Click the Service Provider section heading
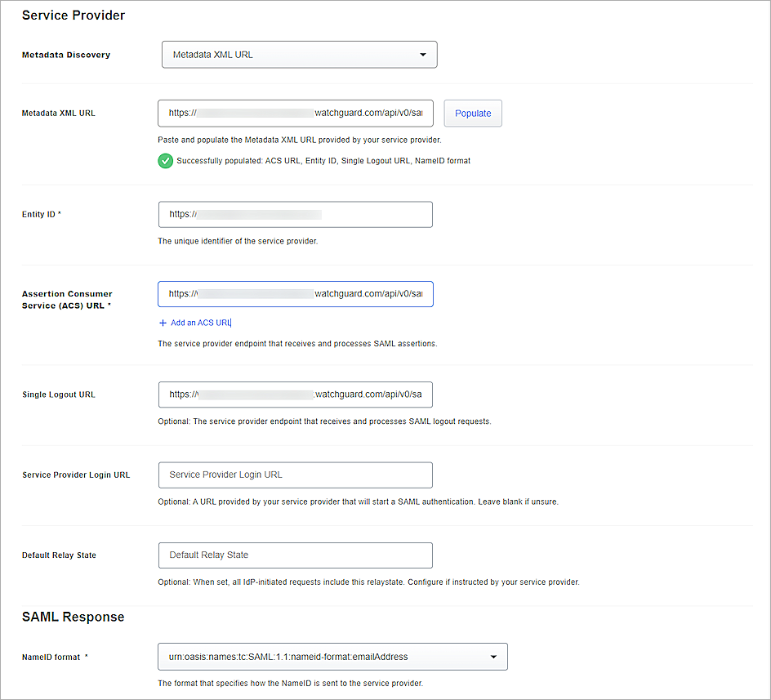This screenshot has width=771, height=700. point(74,15)
